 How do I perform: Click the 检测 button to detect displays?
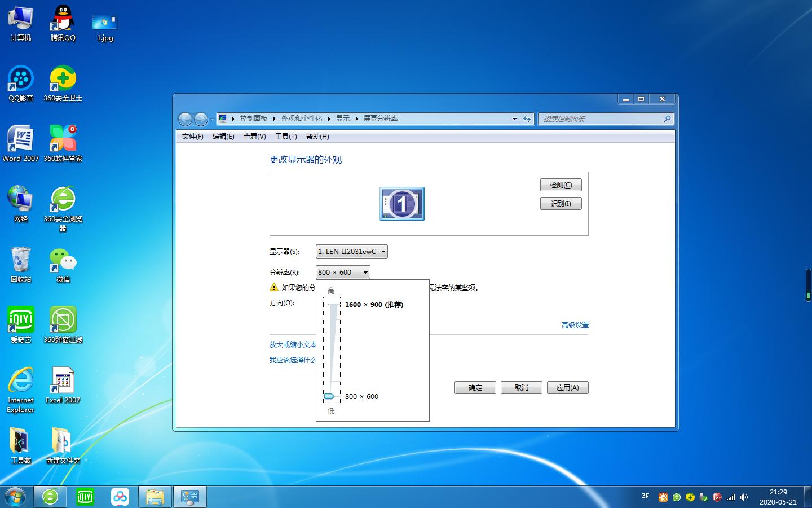coord(561,185)
